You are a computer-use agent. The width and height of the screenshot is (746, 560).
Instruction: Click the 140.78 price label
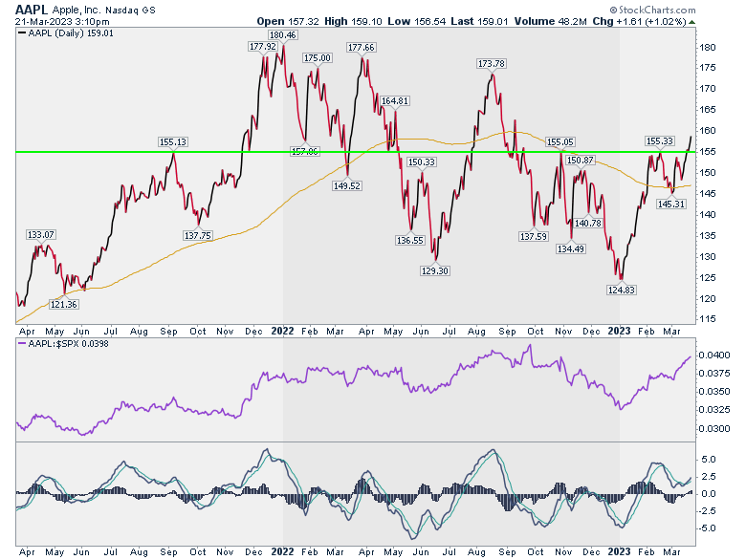click(x=588, y=223)
